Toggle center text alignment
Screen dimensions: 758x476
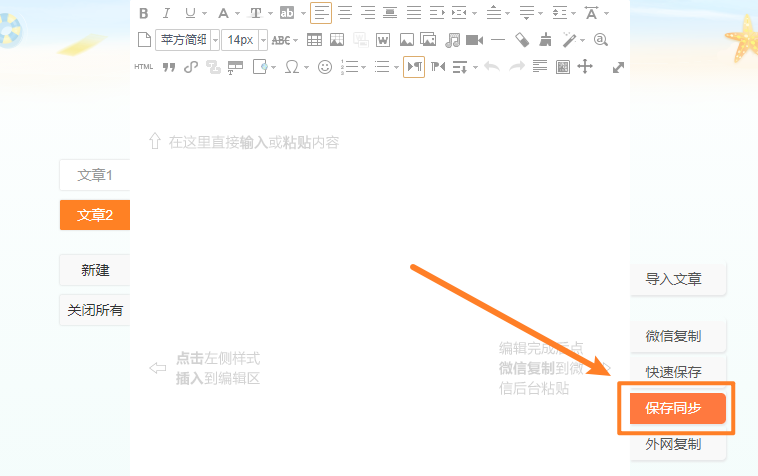pyautogui.click(x=345, y=13)
